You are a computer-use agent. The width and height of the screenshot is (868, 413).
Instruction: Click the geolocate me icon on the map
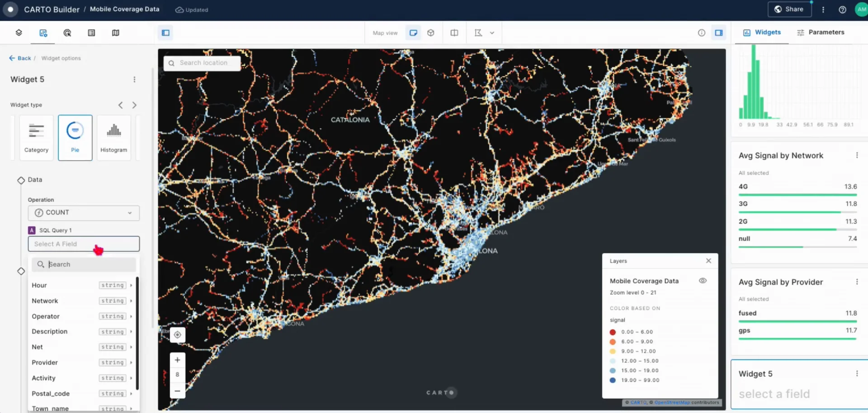[177, 334]
